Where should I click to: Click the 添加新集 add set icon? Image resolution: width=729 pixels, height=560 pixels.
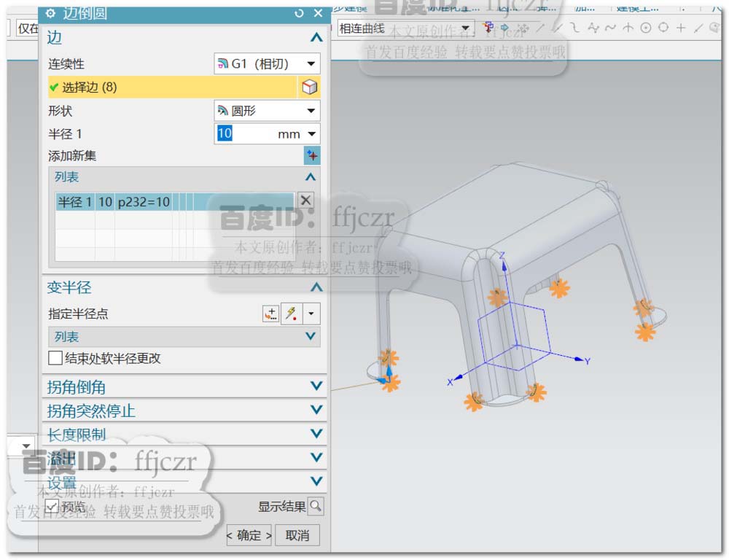[x=312, y=155]
